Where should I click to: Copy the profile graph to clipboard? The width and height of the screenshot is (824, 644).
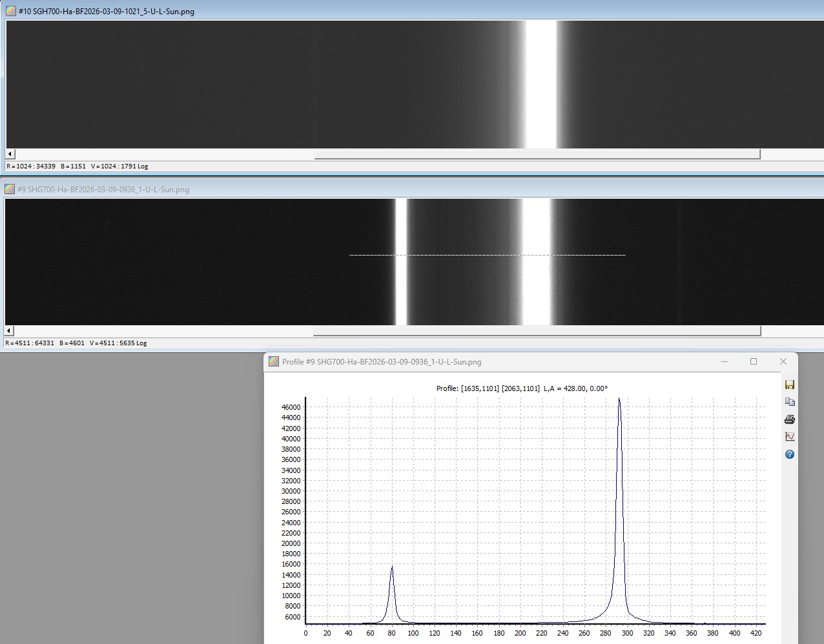click(789, 402)
